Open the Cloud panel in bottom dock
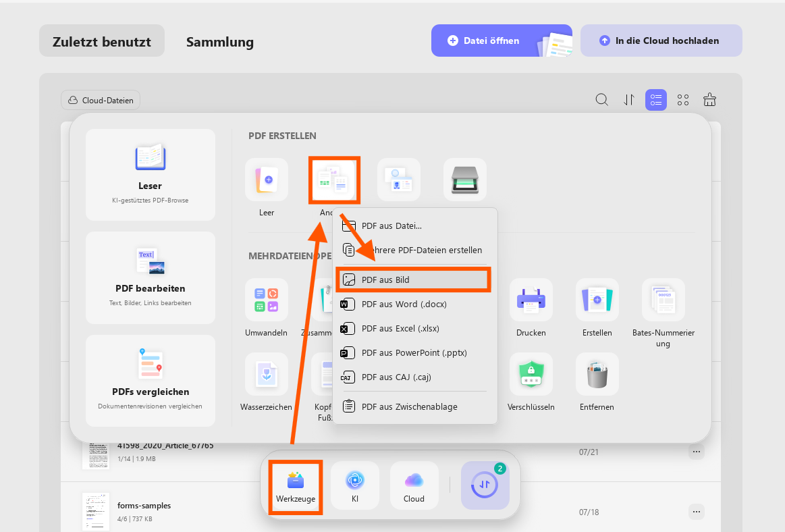785x532 pixels. click(x=414, y=486)
